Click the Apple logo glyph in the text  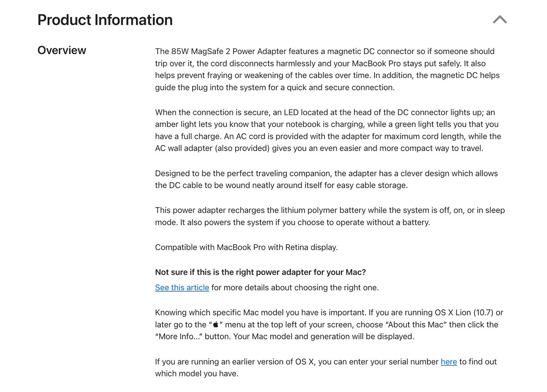[216, 325]
